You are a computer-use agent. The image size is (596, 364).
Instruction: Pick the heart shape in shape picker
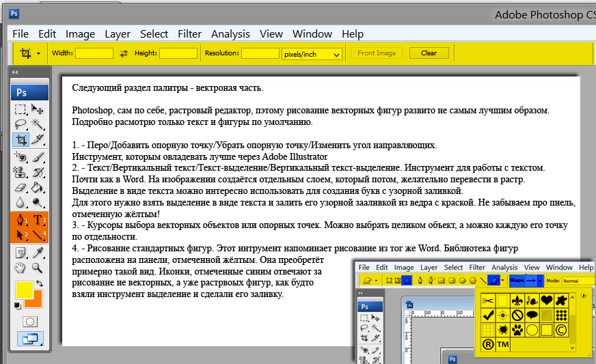(547, 300)
